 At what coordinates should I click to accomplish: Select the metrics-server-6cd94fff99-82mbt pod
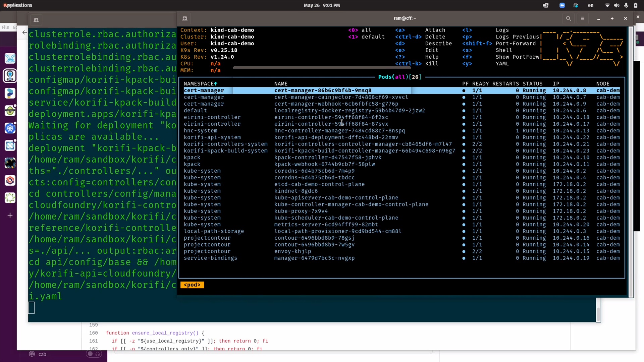point(401,225)
